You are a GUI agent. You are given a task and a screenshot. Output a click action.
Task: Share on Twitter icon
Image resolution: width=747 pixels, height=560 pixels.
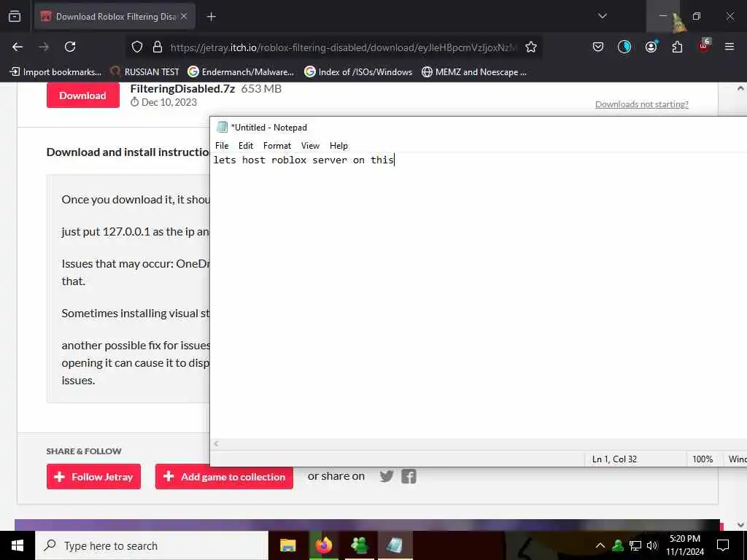(x=387, y=476)
